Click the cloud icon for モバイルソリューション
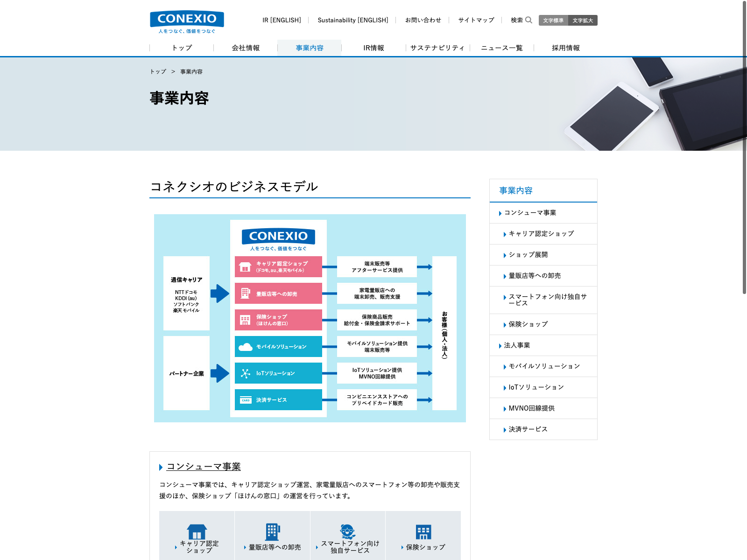 click(246, 347)
